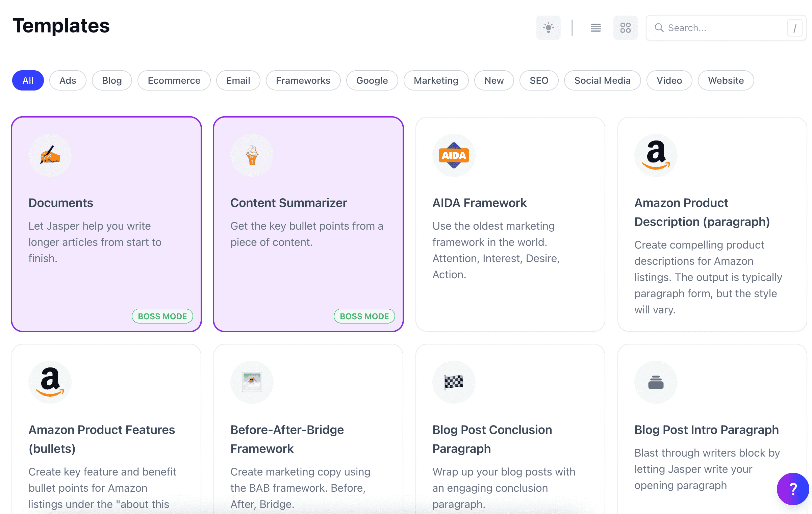Viewport: 812px width, 514px height.
Task: Click BOSS MODE badge on Content Summarizer
Action: click(364, 316)
